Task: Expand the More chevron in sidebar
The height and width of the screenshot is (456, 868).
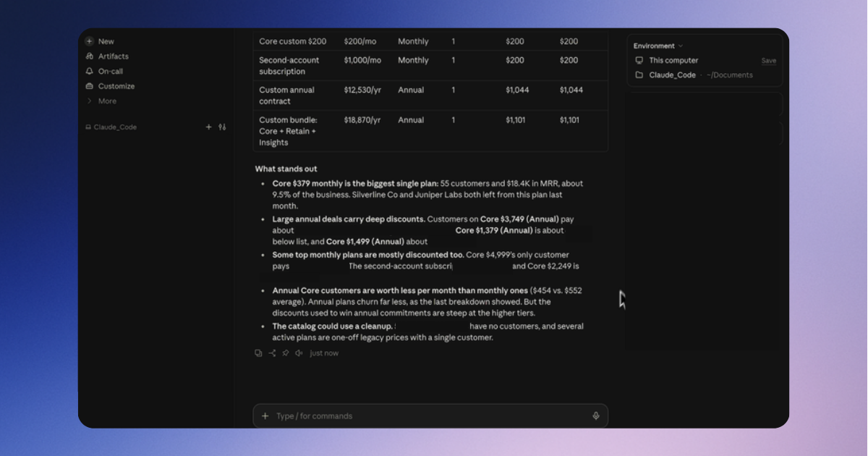Action: [x=89, y=101]
